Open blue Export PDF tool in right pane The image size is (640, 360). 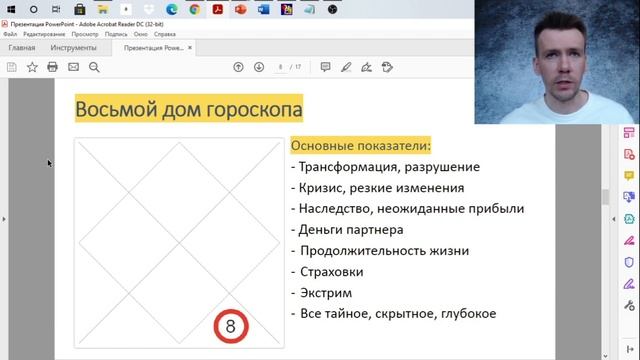click(x=629, y=197)
